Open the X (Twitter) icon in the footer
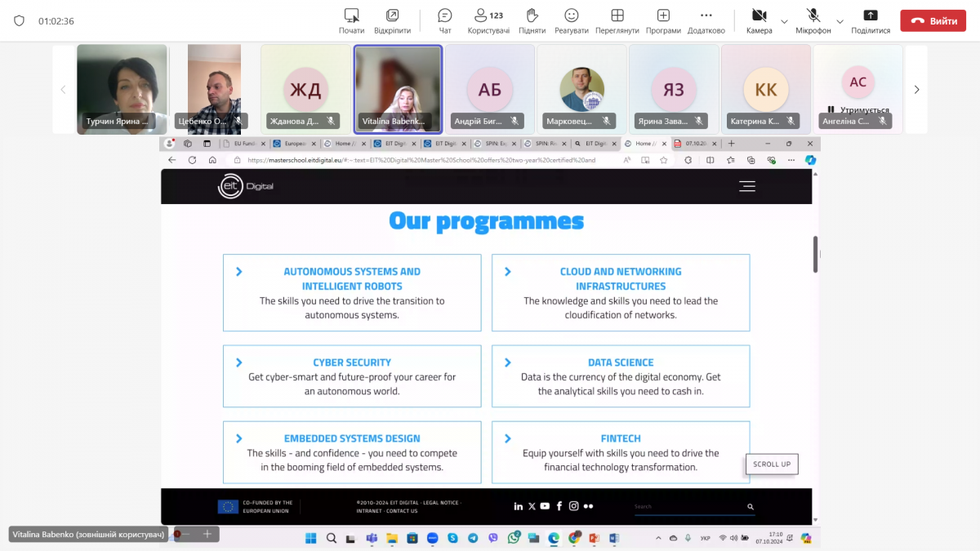The image size is (980, 551). coord(532,506)
